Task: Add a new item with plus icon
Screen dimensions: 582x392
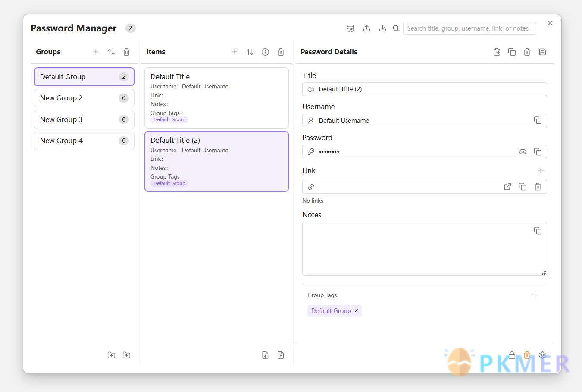Action: [235, 52]
